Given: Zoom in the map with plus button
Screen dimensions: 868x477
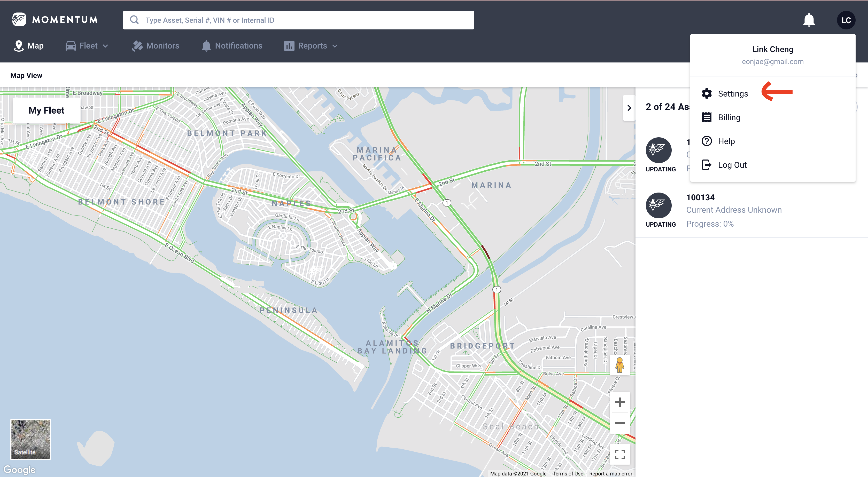Looking at the screenshot, I should pos(620,402).
